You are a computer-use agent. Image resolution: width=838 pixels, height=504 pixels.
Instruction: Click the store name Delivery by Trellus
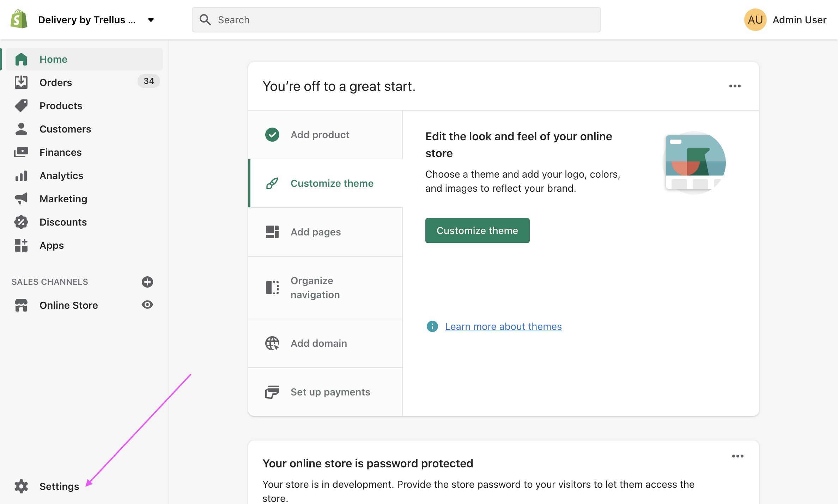(87, 20)
